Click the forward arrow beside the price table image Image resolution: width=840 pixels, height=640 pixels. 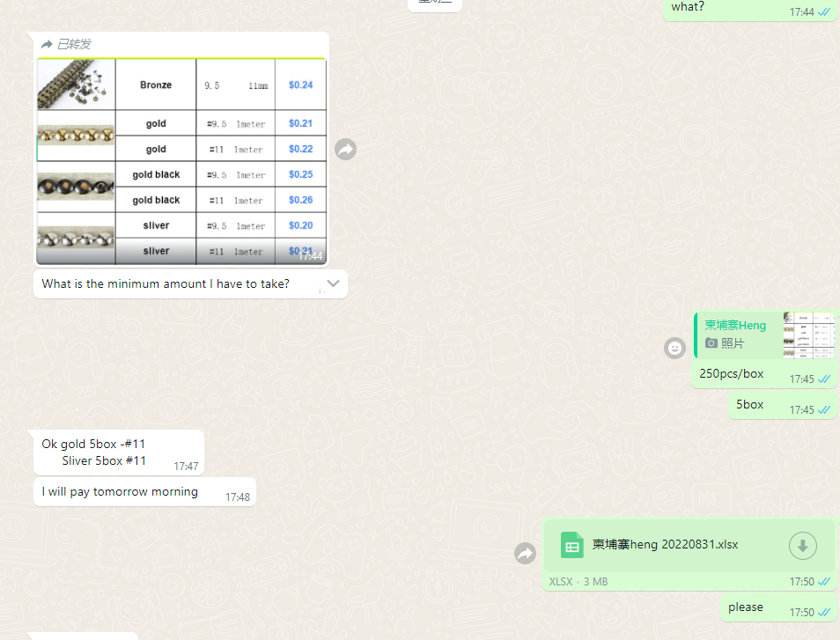[x=345, y=149]
